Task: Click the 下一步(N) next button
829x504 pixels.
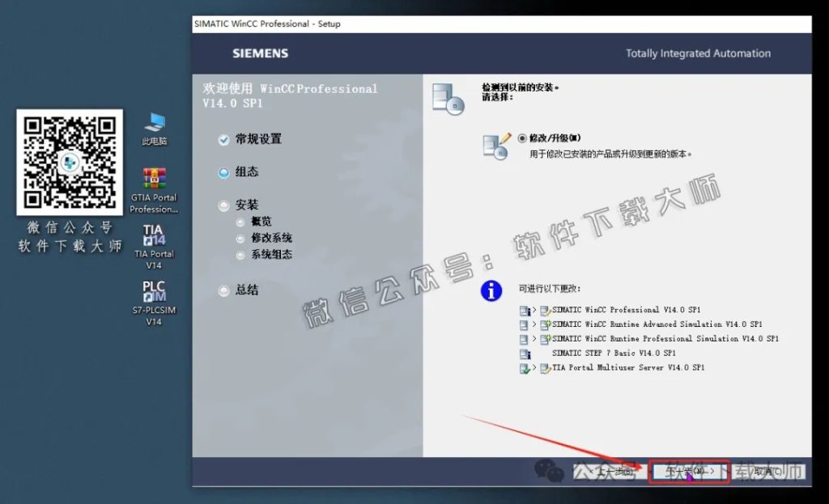Action: [x=689, y=472]
